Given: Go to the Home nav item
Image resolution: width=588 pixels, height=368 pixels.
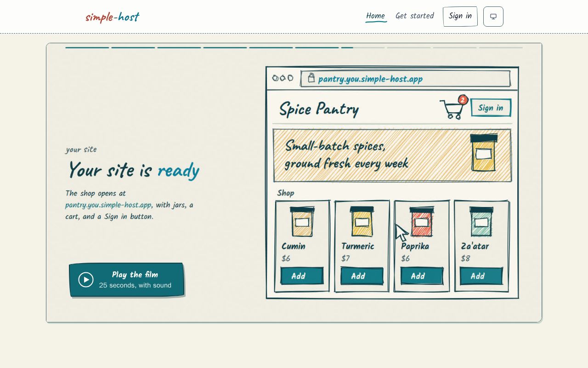Looking at the screenshot, I should tap(376, 16).
